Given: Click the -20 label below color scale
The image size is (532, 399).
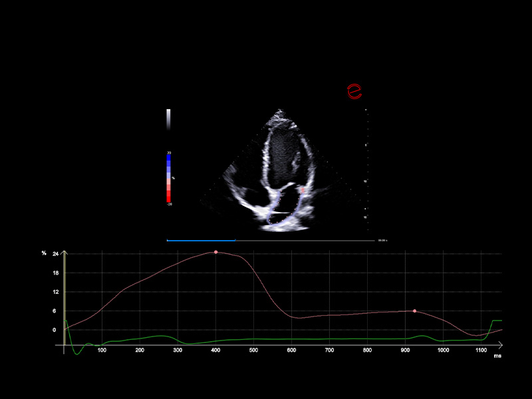Looking at the screenshot, I should (x=169, y=204).
